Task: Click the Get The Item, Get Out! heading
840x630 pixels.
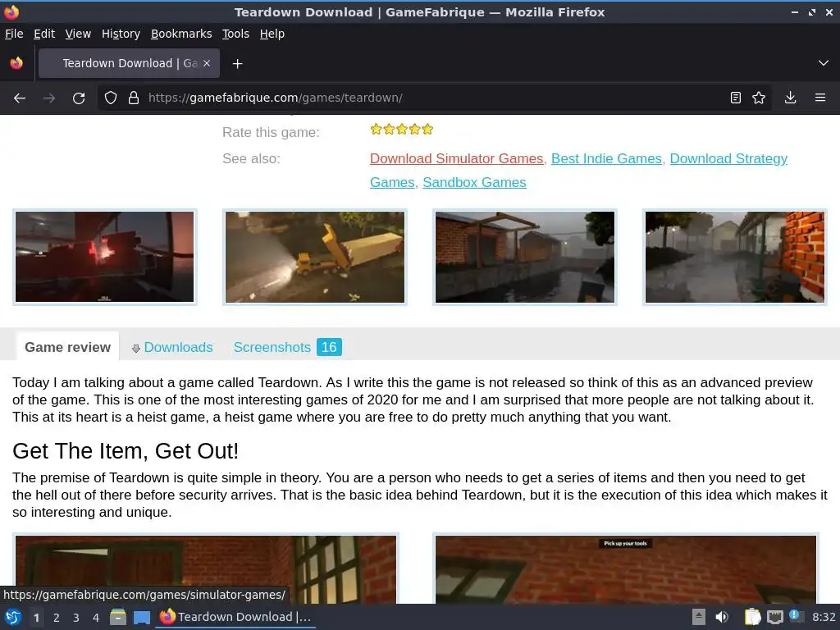Action: click(126, 451)
